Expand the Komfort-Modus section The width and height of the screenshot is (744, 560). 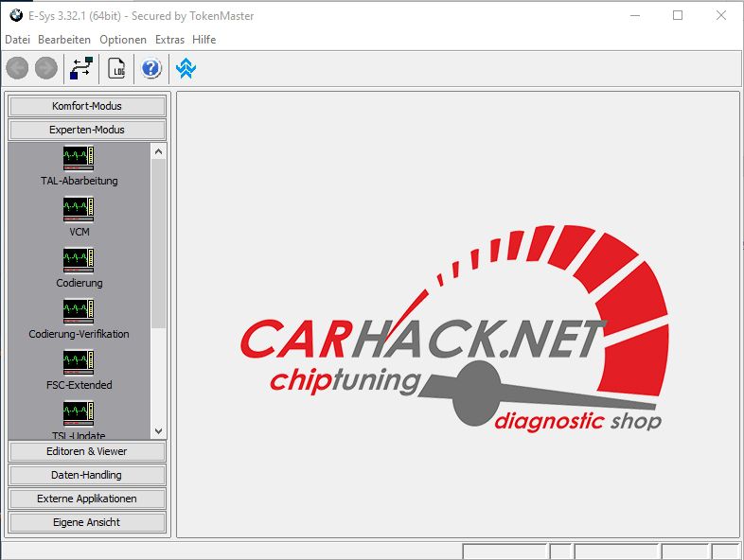[x=87, y=106]
